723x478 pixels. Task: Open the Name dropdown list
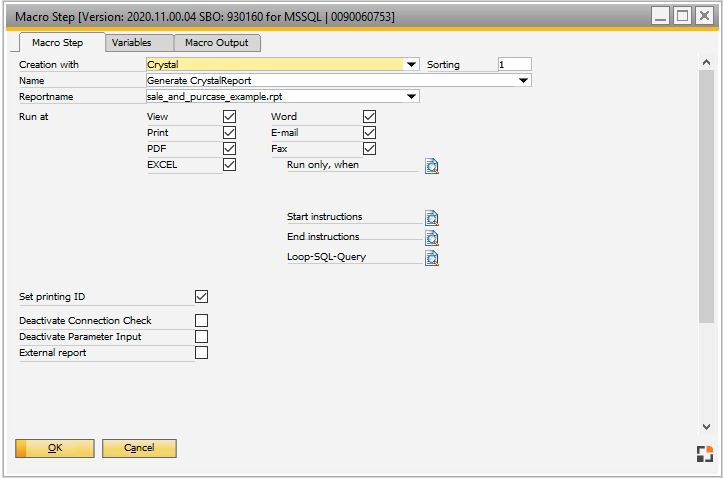click(x=524, y=81)
